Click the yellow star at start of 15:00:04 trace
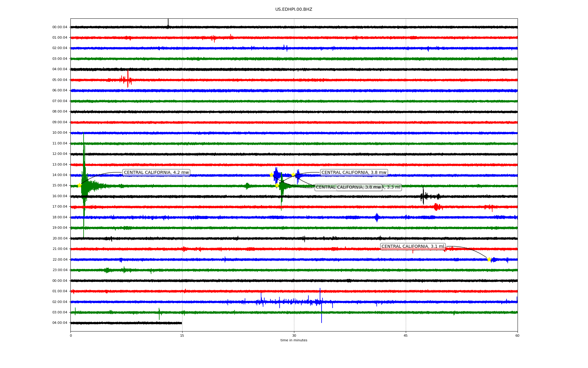 [79, 185]
